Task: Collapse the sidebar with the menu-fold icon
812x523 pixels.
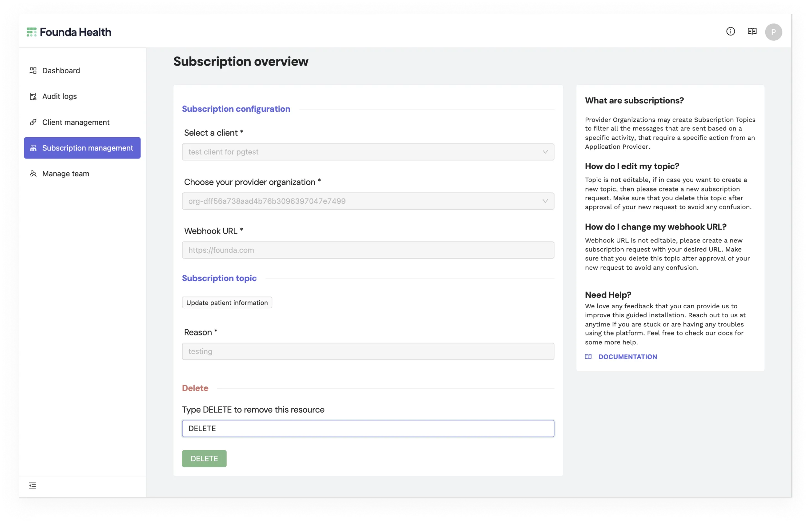Action: (x=33, y=485)
